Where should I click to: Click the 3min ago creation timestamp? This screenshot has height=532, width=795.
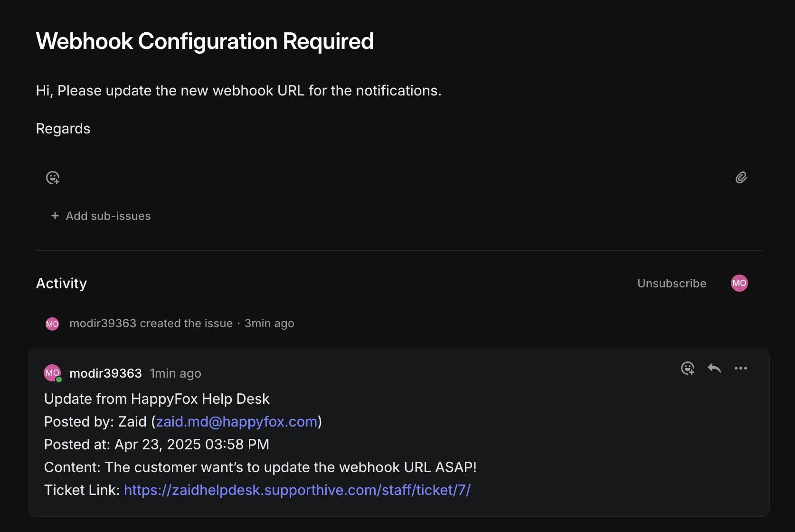(x=269, y=323)
